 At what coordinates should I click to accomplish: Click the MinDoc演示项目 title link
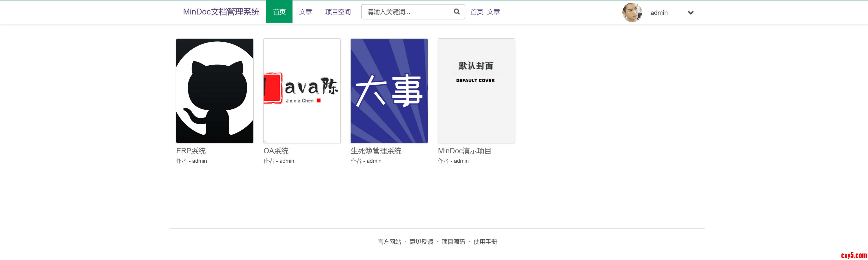[464, 151]
